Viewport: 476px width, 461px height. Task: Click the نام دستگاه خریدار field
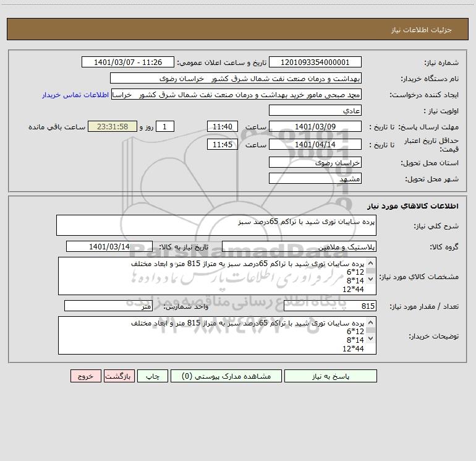click(236, 78)
